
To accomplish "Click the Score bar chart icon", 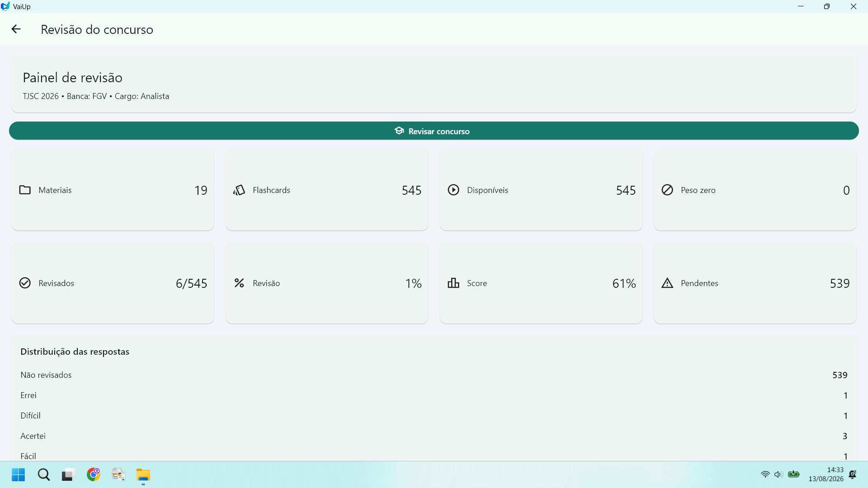I will (x=453, y=283).
